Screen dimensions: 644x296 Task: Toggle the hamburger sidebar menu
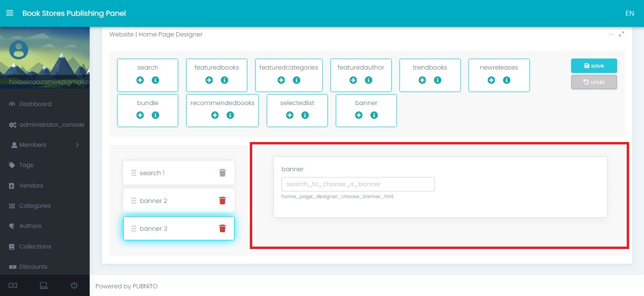(x=10, y=13)
